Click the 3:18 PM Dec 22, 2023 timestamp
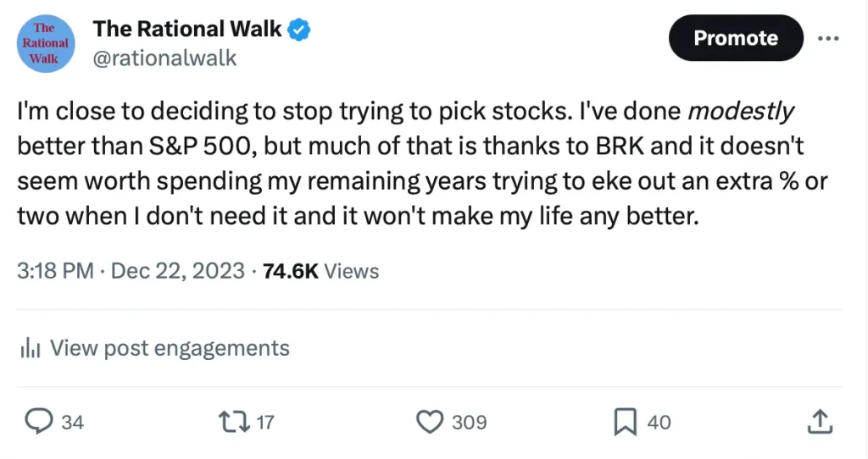The width and height of the screenshot is (868, 459). [x=131, y=271]
